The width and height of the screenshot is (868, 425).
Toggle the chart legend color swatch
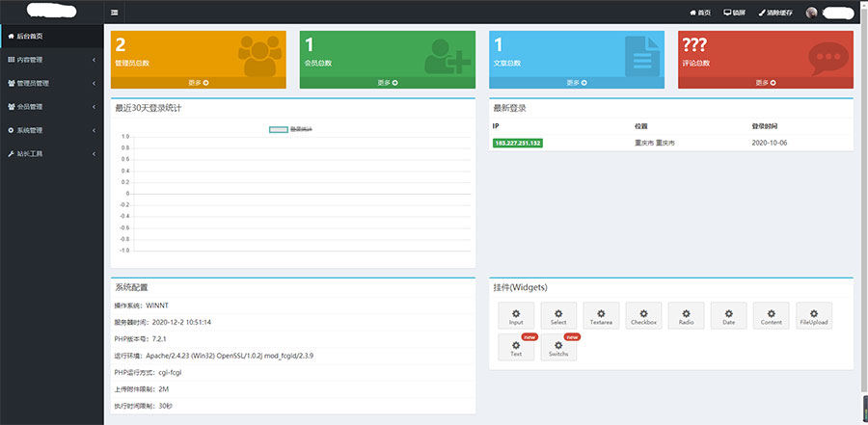point(278,128)
